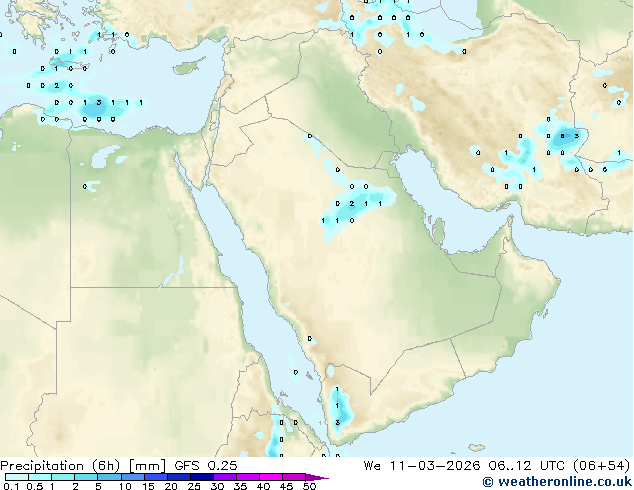This screenshot has width=634, height=490.
Task: Click the above-50 mm legend arrow tip
Action: pyautogui.click(x=317, y=478)
